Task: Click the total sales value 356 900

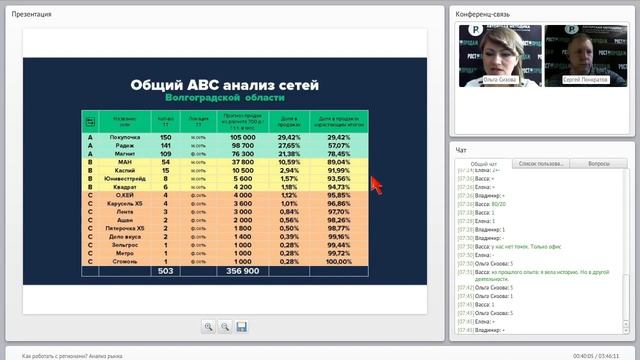Action: tap(242, 271)
